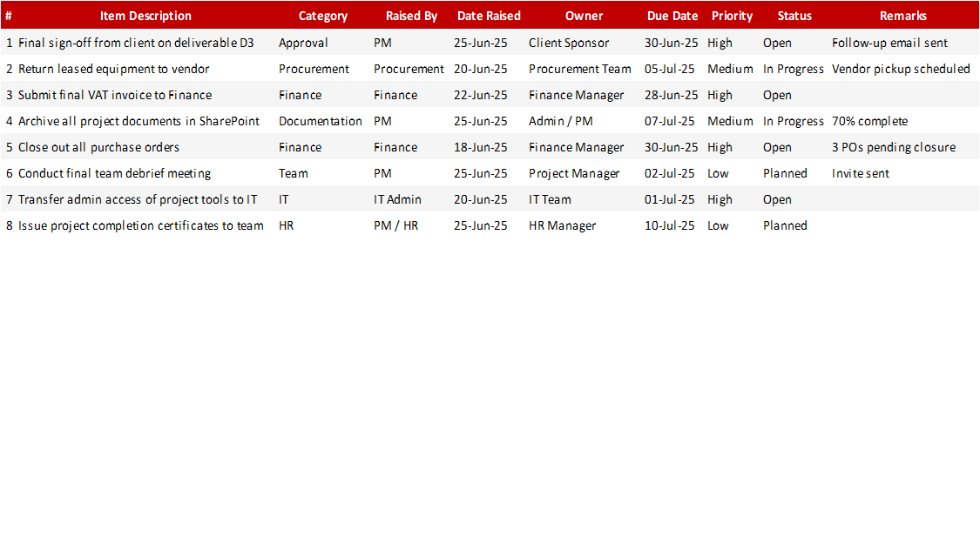Click the 'Team' category cell
980x544 pixels.
point(293,173)
